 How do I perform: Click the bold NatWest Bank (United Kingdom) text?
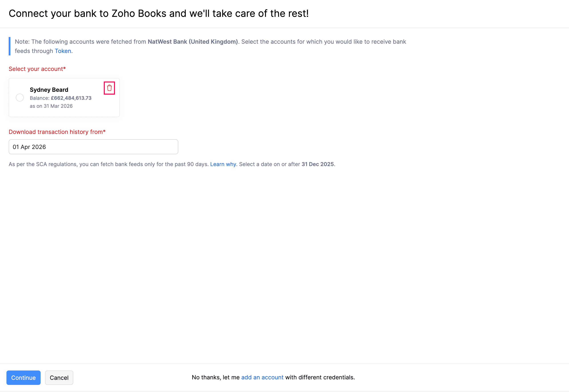click(193, 42)
